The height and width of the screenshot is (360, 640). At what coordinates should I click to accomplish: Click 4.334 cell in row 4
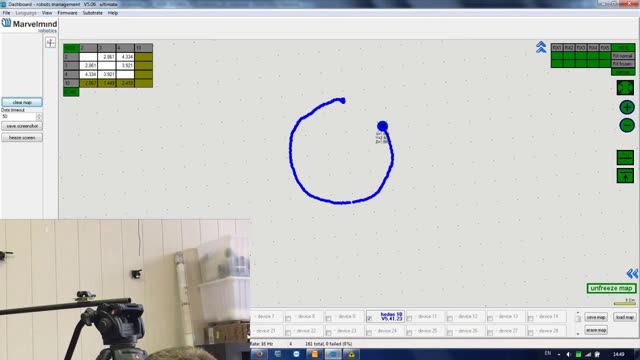coord(89,74)
